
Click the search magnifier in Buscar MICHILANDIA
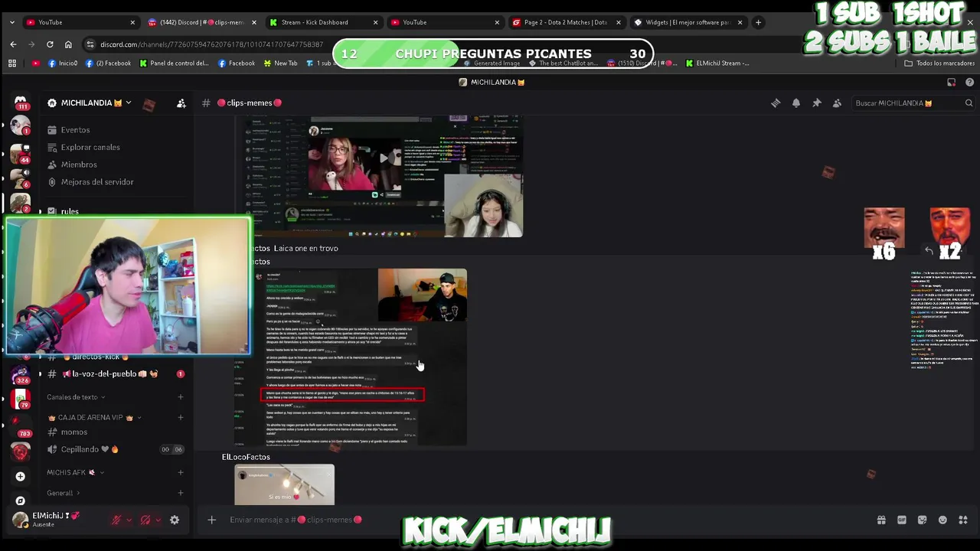[969, 103]
